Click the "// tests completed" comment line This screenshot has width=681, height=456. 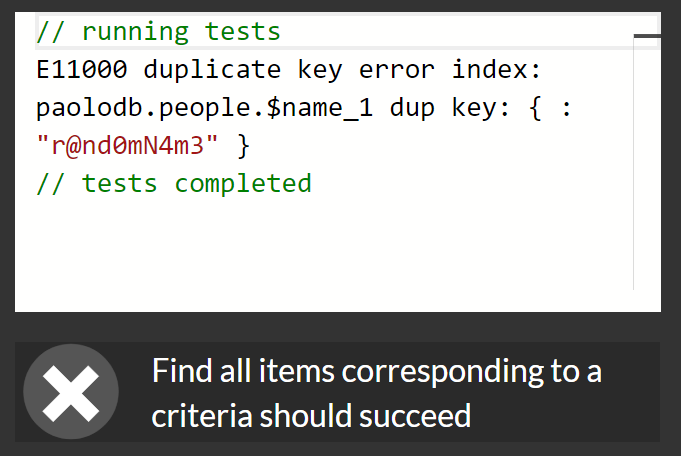click(174, 183)
